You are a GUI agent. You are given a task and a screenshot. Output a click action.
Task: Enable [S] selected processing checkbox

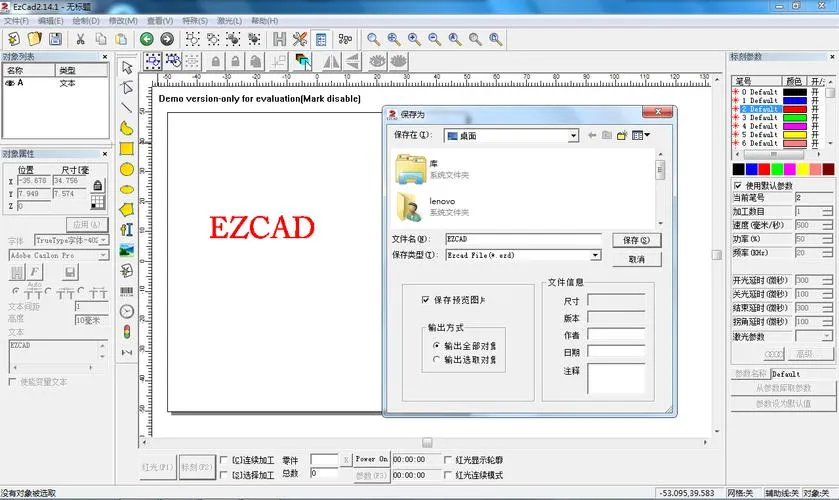(x=224, y=475)
